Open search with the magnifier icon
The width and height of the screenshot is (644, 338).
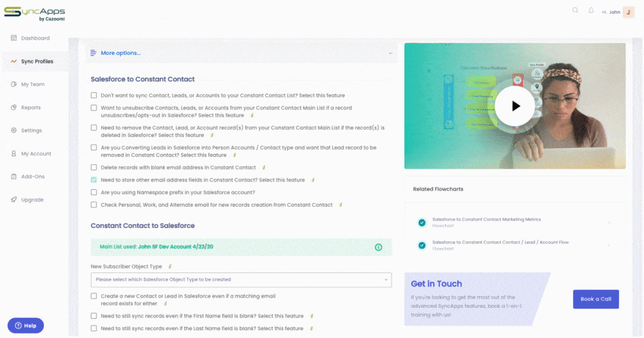(575, 10)
